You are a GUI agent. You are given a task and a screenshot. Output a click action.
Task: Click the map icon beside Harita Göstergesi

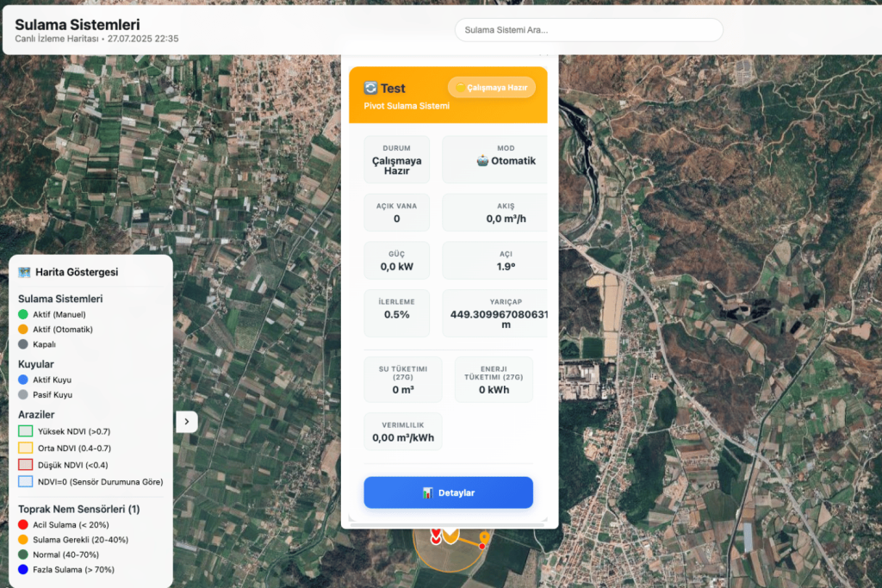pos(25,272)
